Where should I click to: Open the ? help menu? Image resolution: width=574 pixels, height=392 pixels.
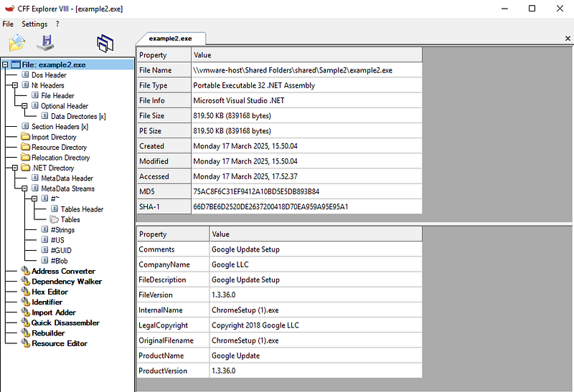tap(57, 24)
